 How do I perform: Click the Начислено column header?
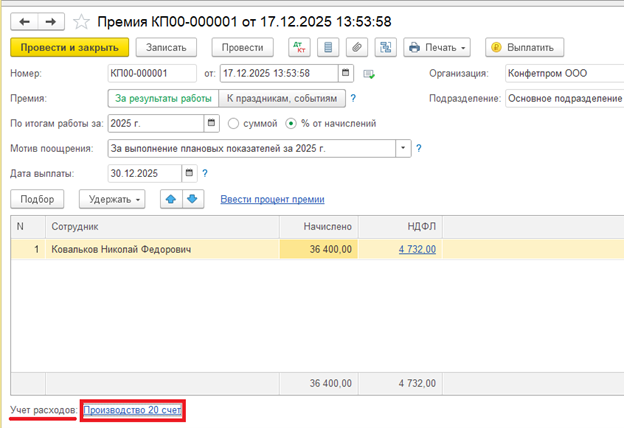tap(319, 227)
